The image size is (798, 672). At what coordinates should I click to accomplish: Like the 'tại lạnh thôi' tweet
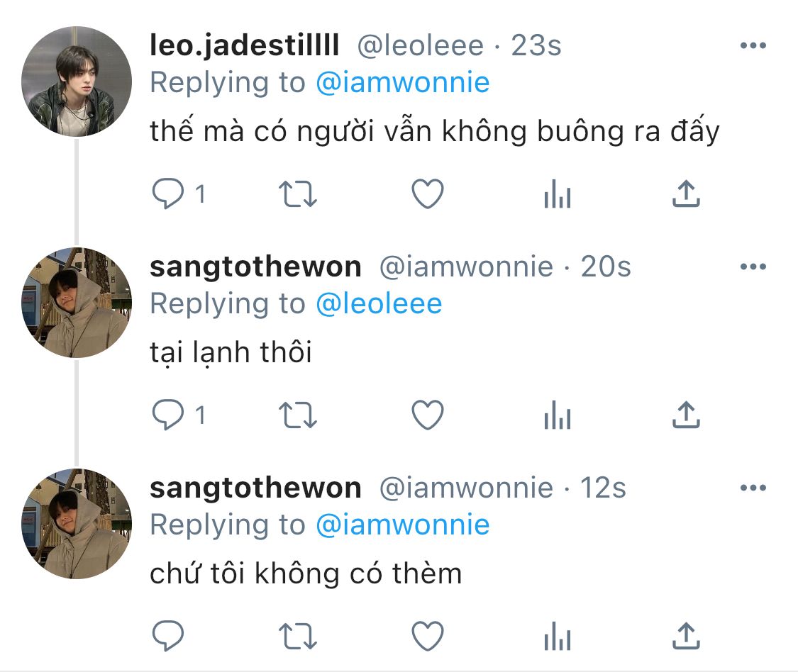(428, 415)
